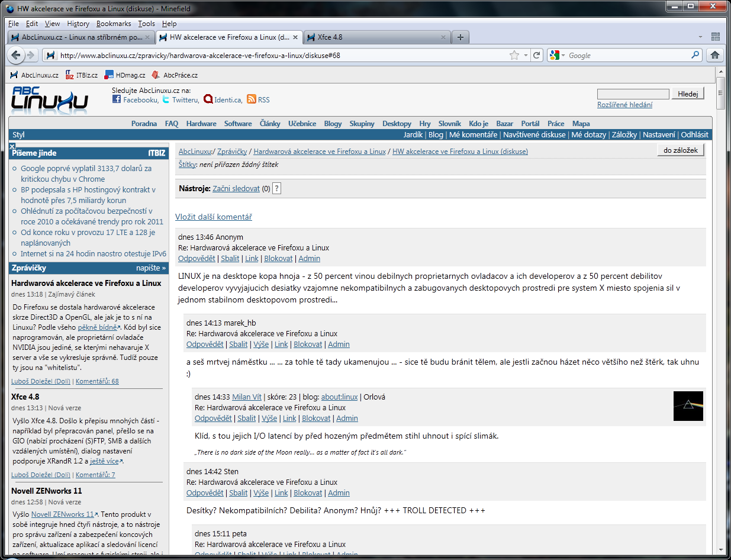Image resolution: width=731 pixels, height=560 pixels.
Task: Click Odpovědět under Anonym's 13:46 comment
Action: (x=197, y=259)
